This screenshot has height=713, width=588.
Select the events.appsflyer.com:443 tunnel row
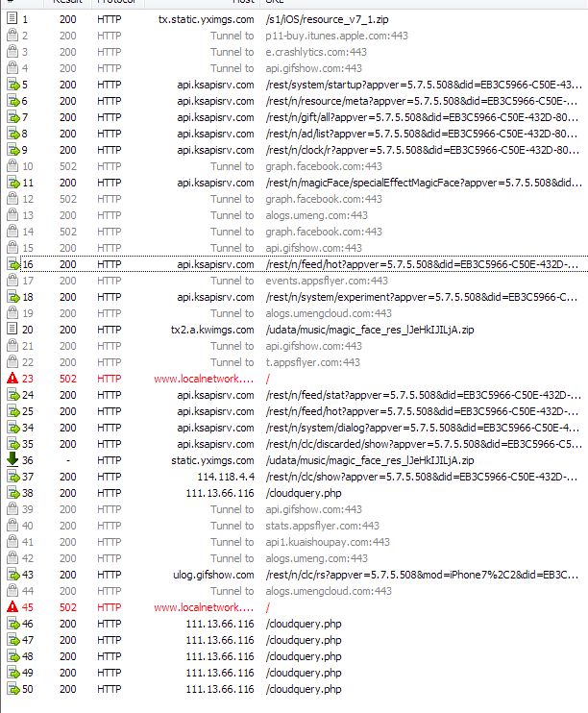pyautogui.click(x=327, y=281)
